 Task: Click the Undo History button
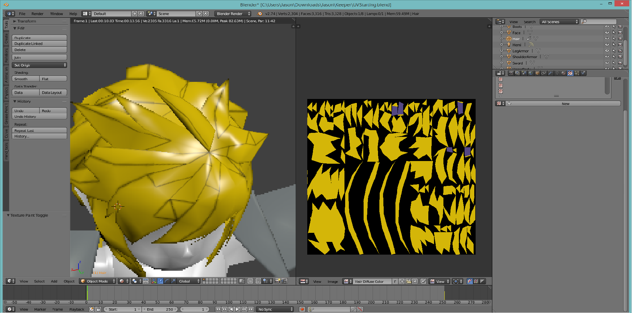[x=39, y=116]
